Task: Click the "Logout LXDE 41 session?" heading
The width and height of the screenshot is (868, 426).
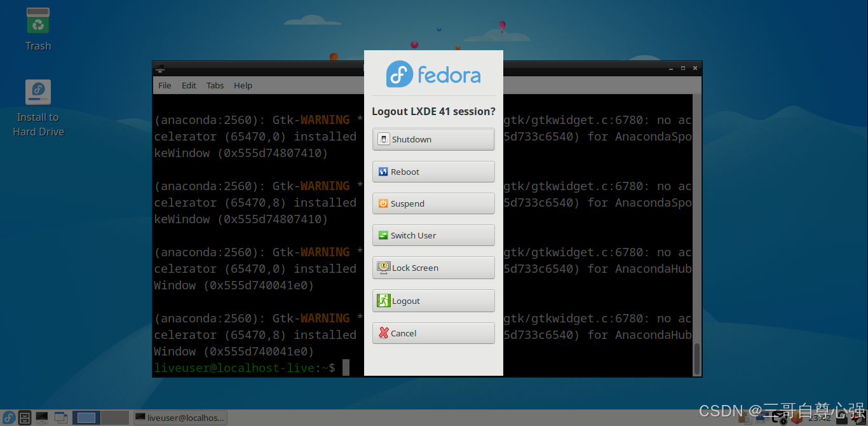Action: (433, 111)
